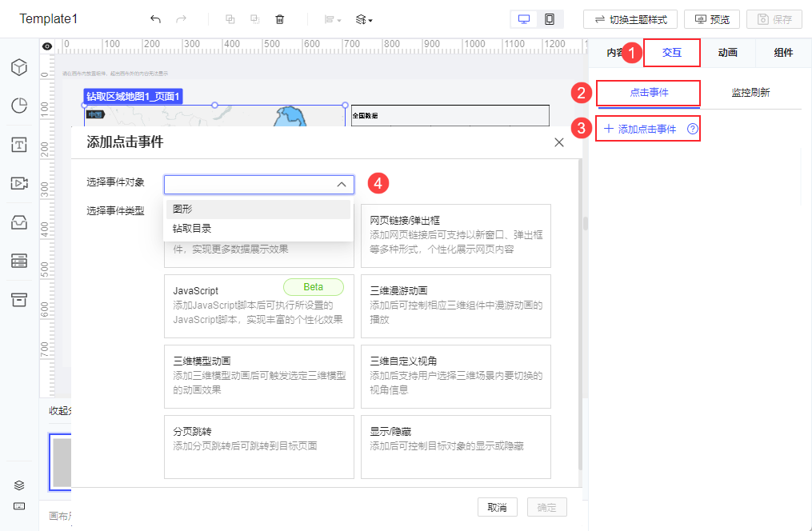Select 三维自定义视角 event type
Viewport: 812px width, 531px height.
click(x=456, y=376)
